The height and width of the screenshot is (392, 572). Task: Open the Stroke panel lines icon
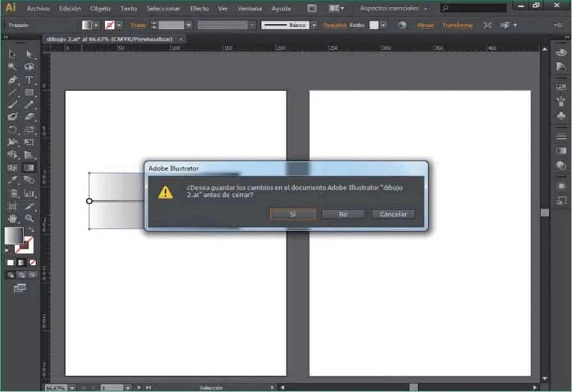pyautogui.click(x=561, y=137)
